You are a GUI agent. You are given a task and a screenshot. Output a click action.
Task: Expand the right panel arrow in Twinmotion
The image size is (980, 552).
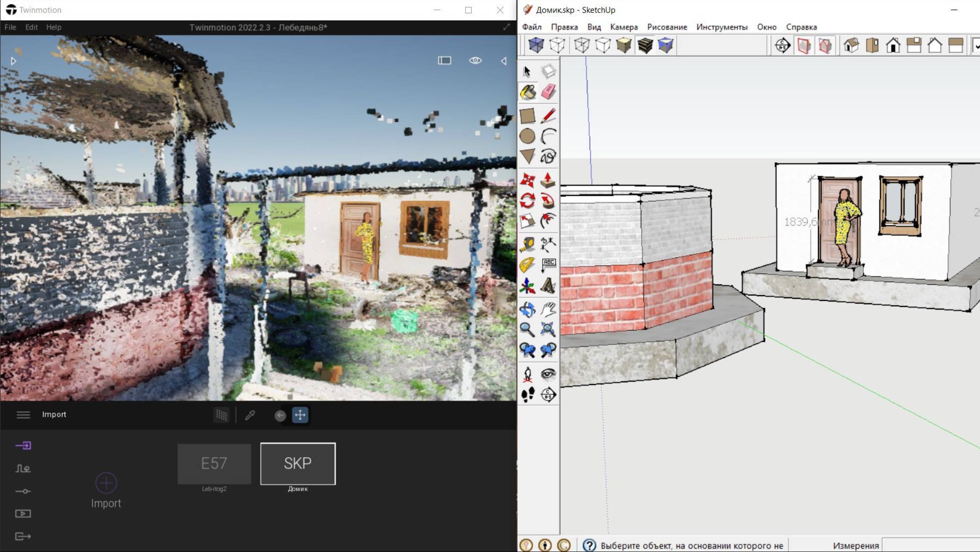504,61
